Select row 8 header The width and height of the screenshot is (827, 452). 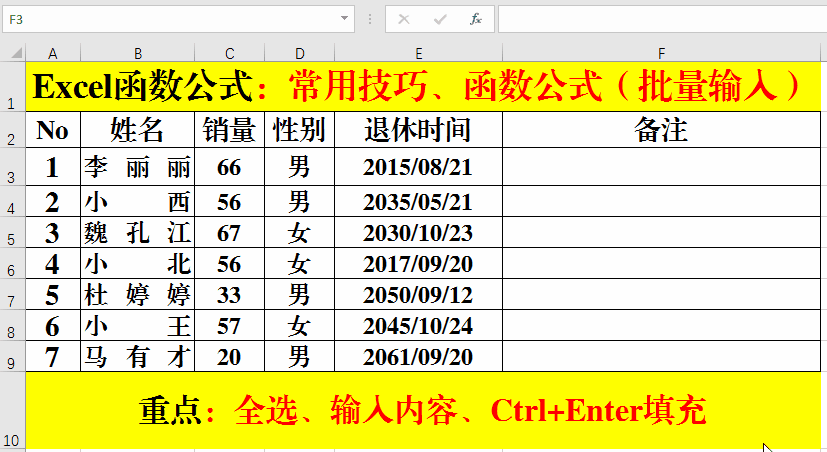(12, 325)
